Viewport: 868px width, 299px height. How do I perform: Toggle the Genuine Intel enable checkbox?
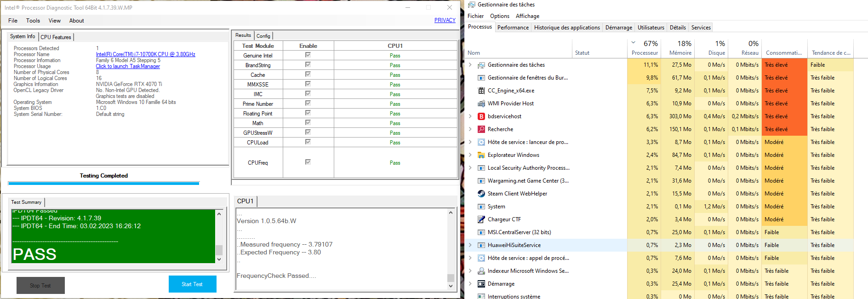point(308,55)
